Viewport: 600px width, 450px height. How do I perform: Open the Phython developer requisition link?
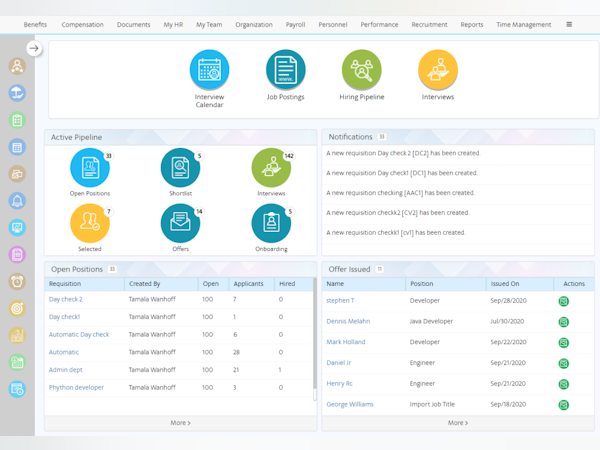76,387
